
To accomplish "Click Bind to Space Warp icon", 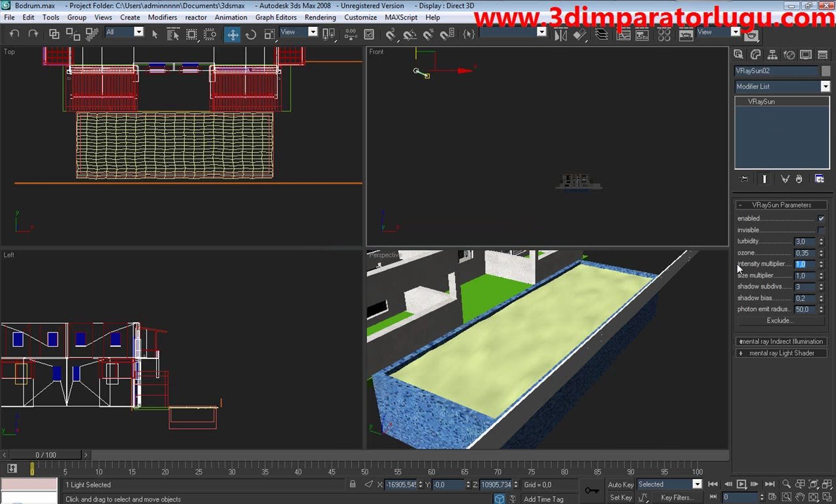I will tap(91, 34).
